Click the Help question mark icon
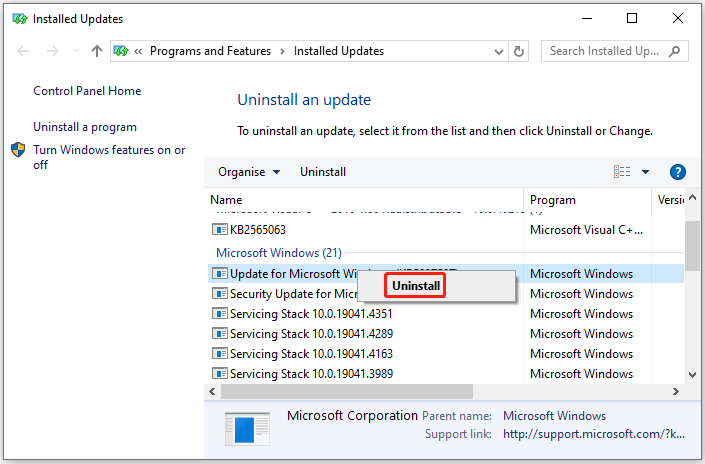705x464 pixels. coord(678,172)
